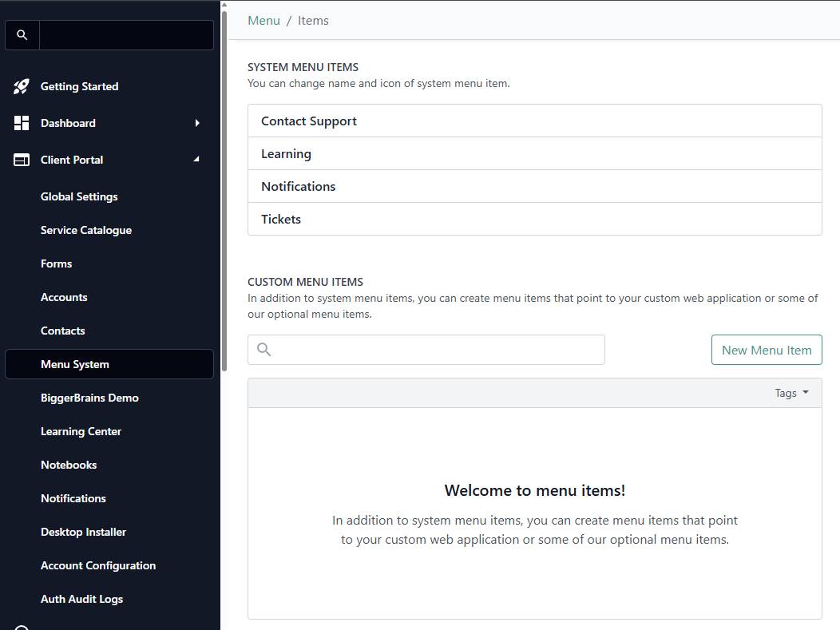Click the New Menu Item button

coord(767,350)
